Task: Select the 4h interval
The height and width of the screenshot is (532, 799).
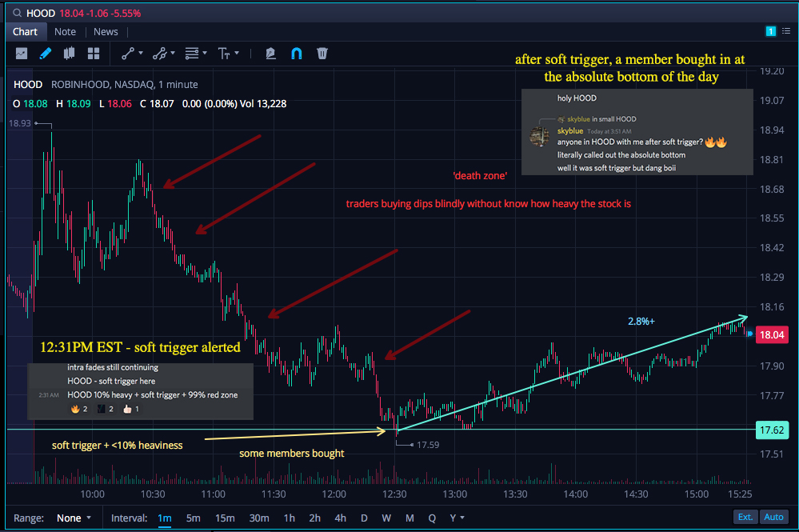Action: pyautogui.click(x=341, y=518)
